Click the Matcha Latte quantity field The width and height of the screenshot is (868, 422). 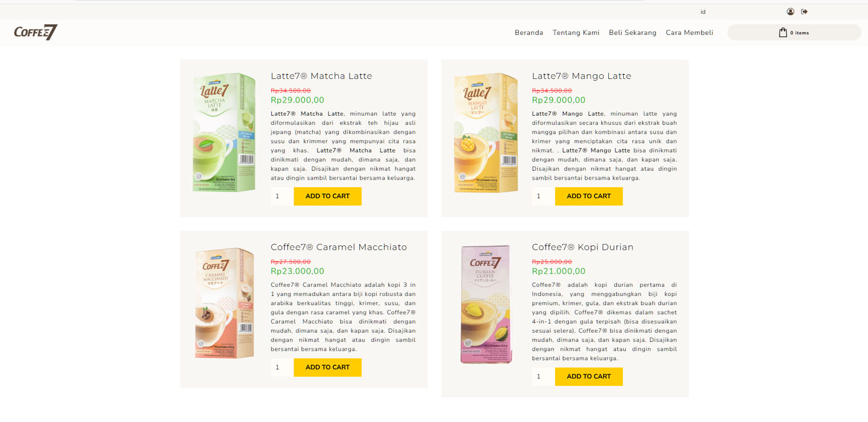tap(281, 197)
